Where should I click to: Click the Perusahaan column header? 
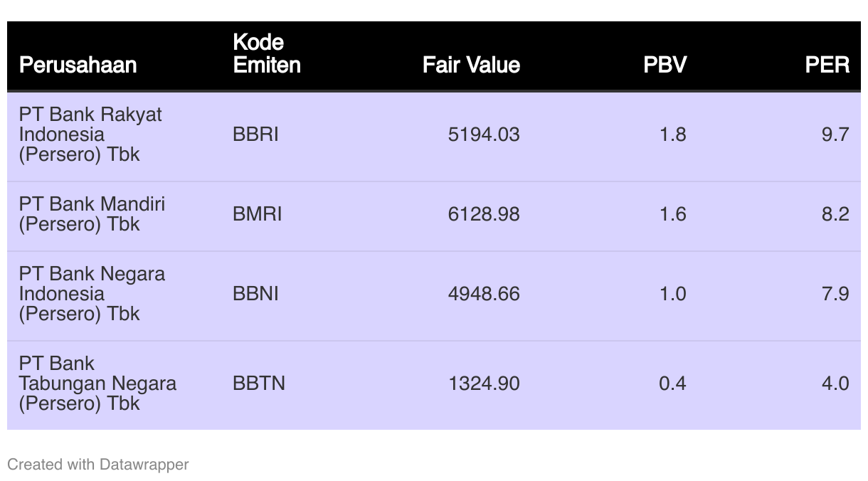[x=78, y=65]
